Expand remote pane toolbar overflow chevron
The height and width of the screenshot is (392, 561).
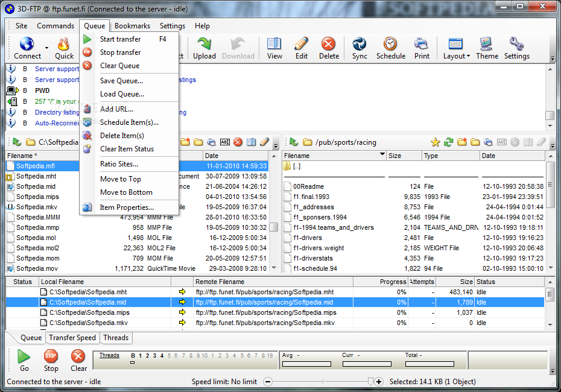(x=553, y=145)
